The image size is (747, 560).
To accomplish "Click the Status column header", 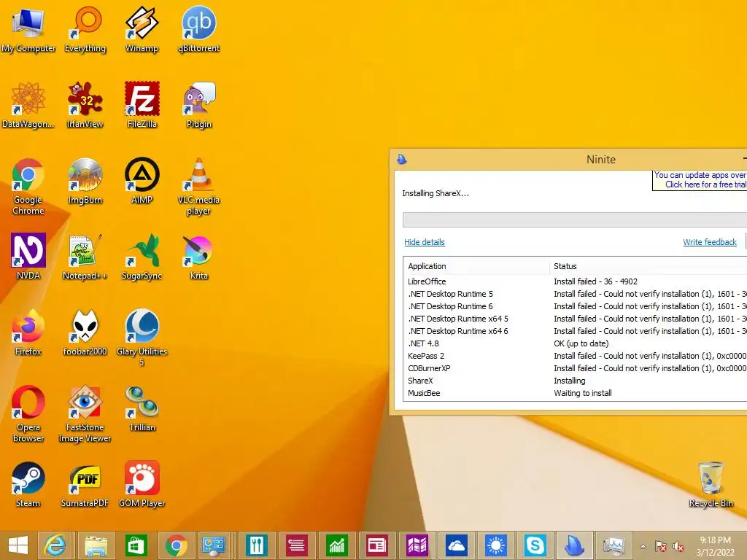I will coord(649,266).
